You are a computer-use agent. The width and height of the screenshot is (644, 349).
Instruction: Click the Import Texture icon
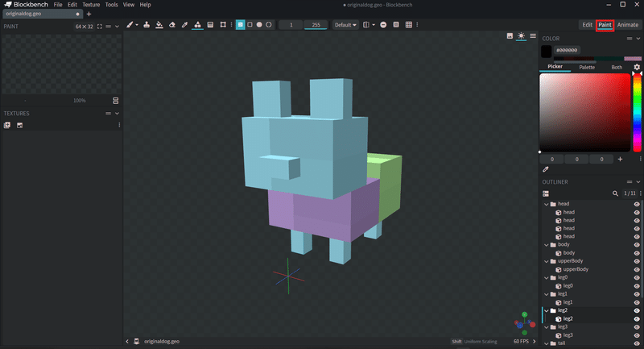coord(19,125)
